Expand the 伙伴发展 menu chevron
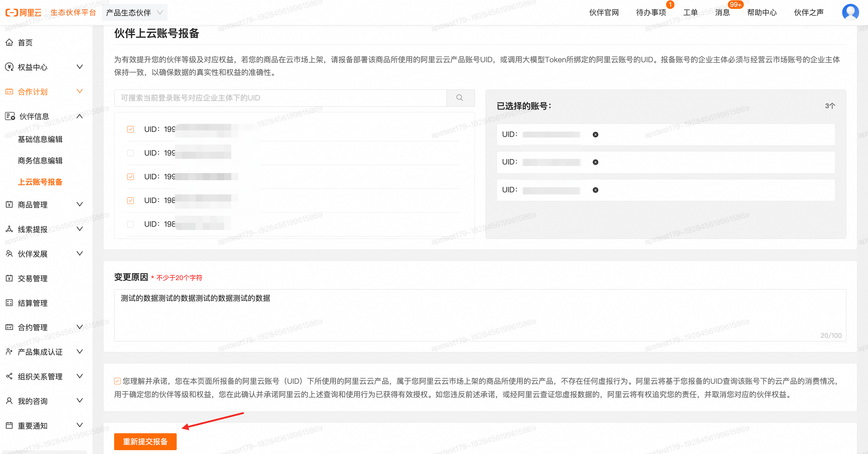 click(80, 253)
